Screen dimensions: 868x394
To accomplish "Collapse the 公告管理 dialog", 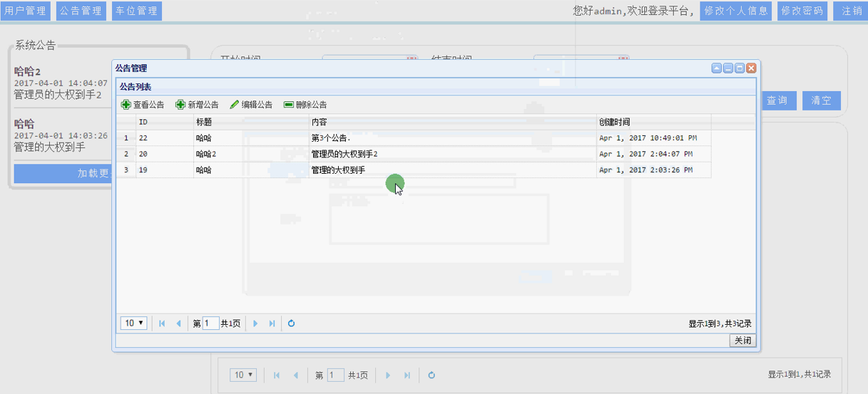I will tap(717, 68).
